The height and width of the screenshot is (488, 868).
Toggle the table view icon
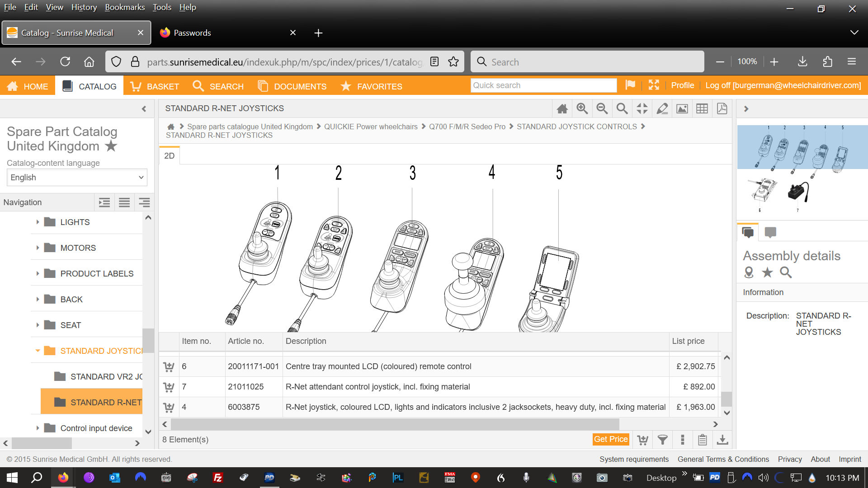click(702, 108)
